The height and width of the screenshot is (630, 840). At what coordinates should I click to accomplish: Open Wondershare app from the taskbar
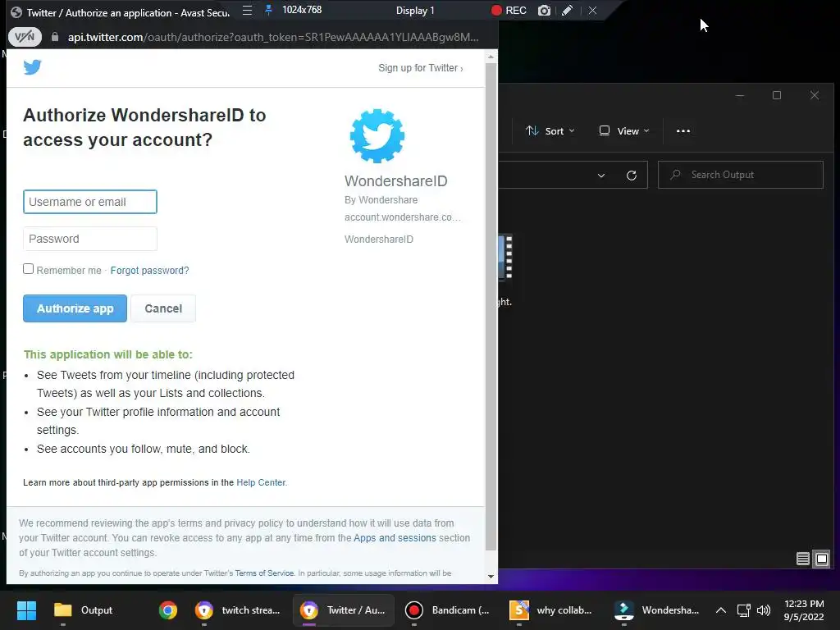coord(657,610)
